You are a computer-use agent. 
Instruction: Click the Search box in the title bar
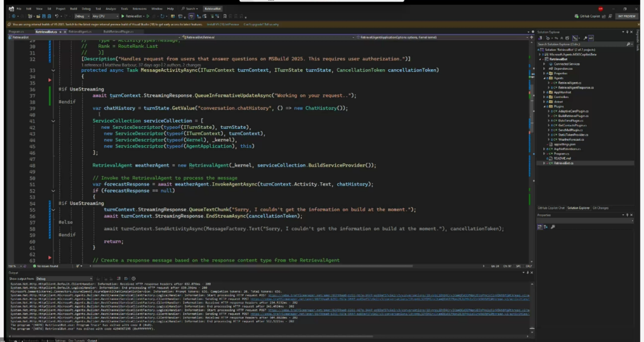189,9
